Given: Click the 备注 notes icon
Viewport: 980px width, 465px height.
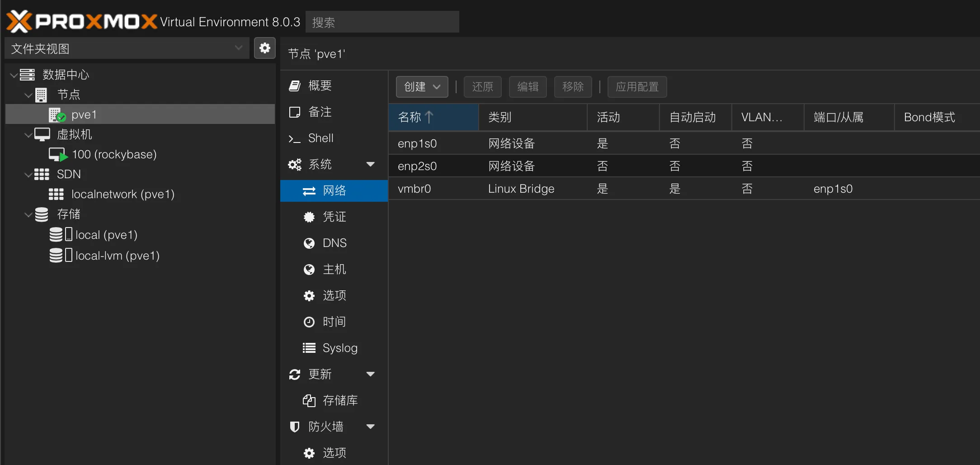Looking at the screenshot, I should tap(294, 112).
